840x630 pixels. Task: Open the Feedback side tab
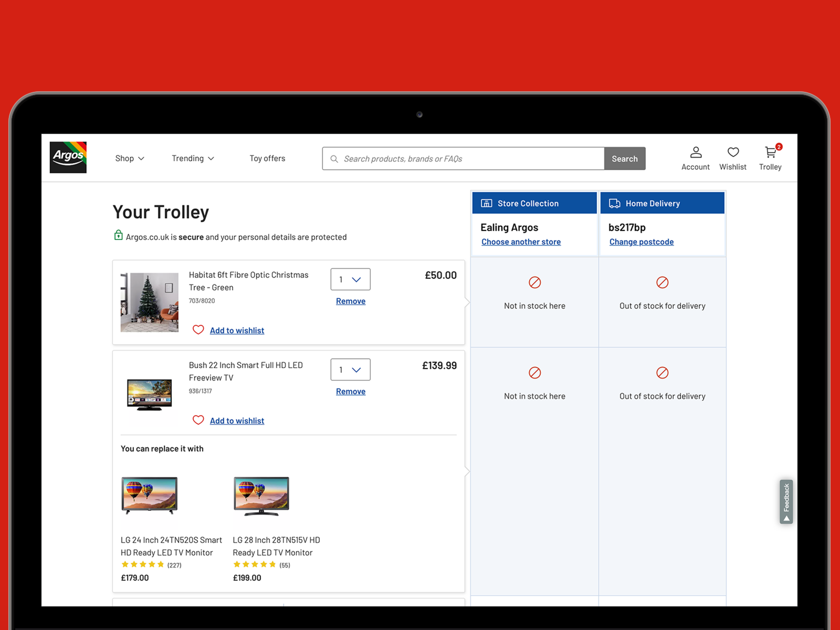click(786, 502)
